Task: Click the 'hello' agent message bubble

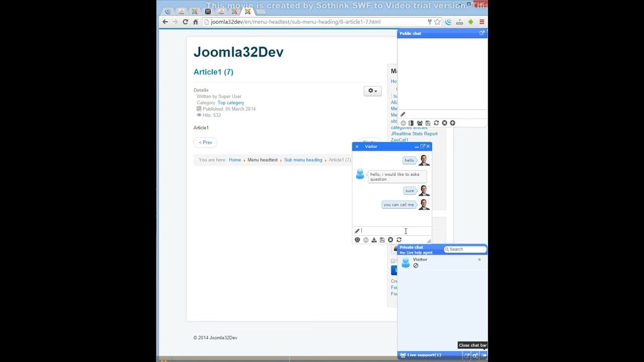Action: point(410,160)
